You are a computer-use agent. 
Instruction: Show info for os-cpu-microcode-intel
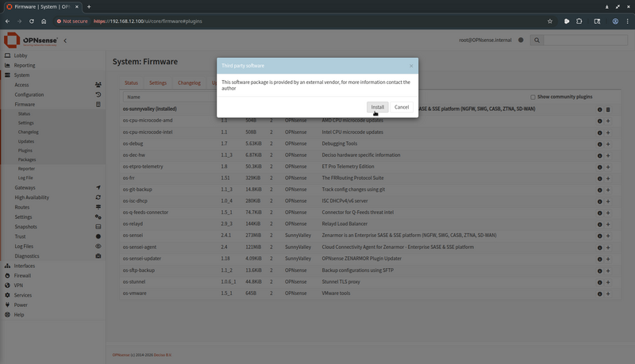(x=600, y=132)
